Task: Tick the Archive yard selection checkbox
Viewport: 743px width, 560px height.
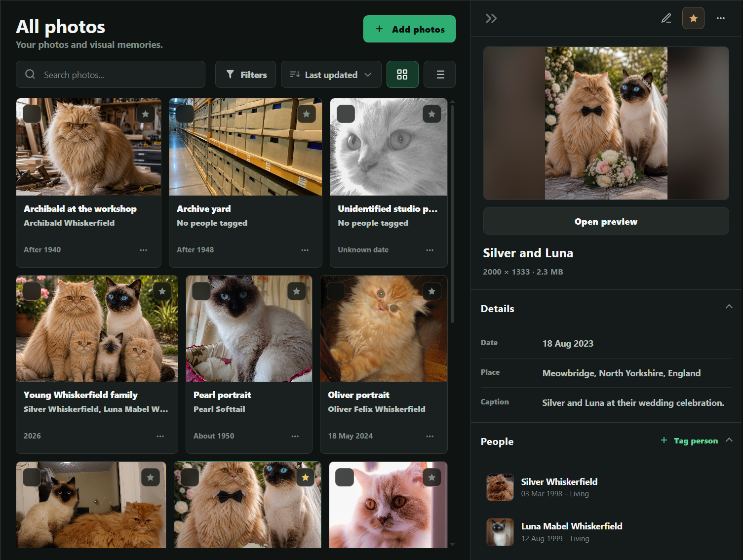Action: point(185,114)
